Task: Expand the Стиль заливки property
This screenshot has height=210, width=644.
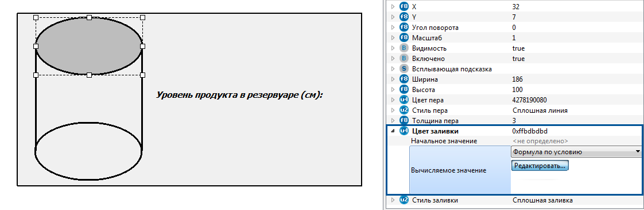Action: click(393, 200)
